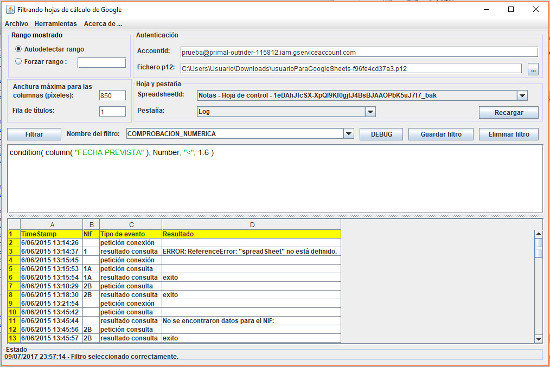Minimize the window

(x=486, y=9)
